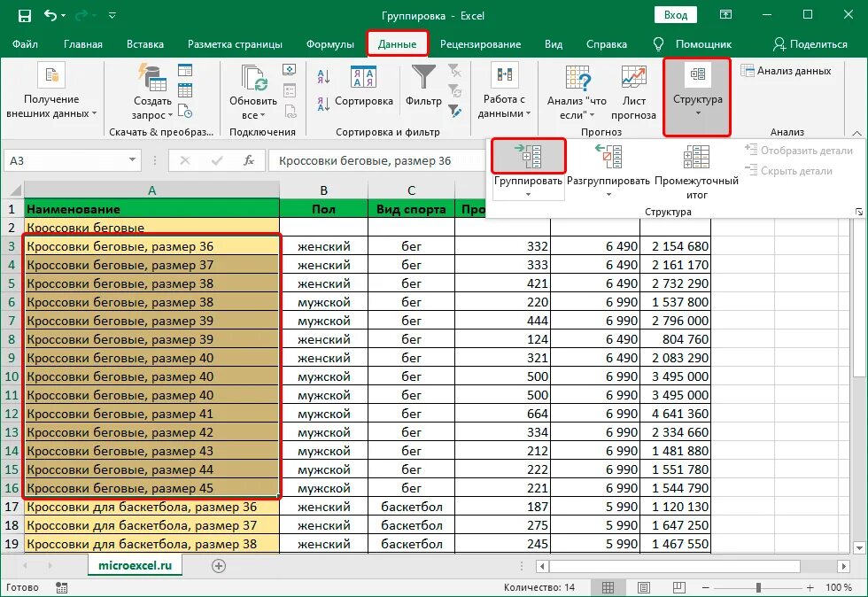Open the Quick Access Toolbar customization dropdown
Screen dimensions: 868x597
(112, 16)
